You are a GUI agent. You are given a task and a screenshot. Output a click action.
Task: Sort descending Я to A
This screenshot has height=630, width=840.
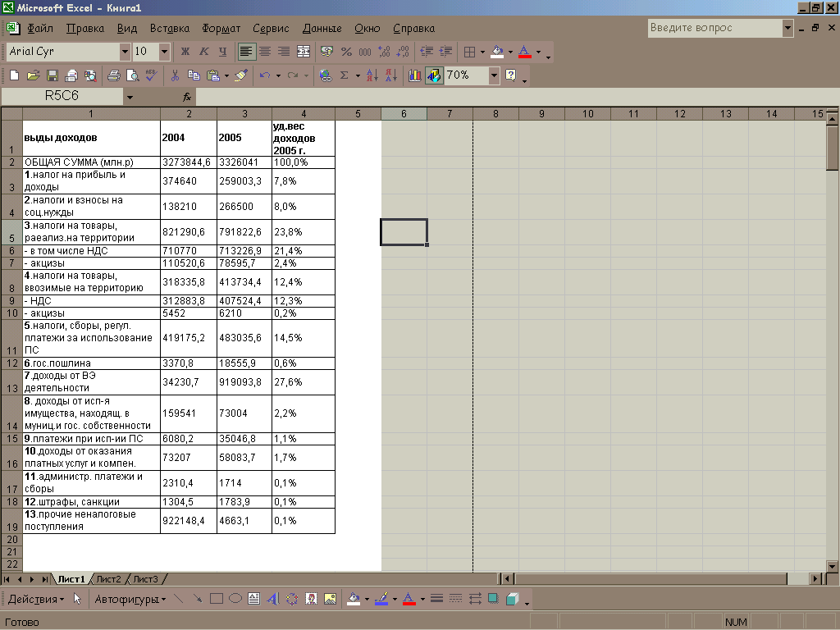(x=391, y=75)
